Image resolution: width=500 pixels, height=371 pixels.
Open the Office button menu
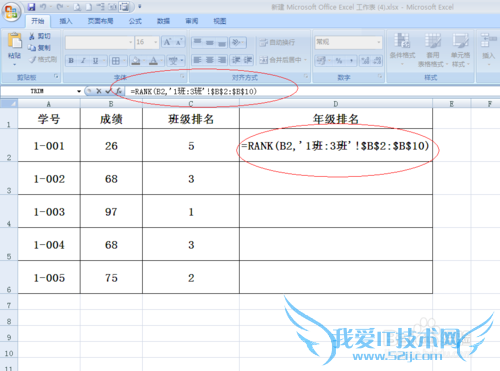pyautogui.click(x=11, y=12)
